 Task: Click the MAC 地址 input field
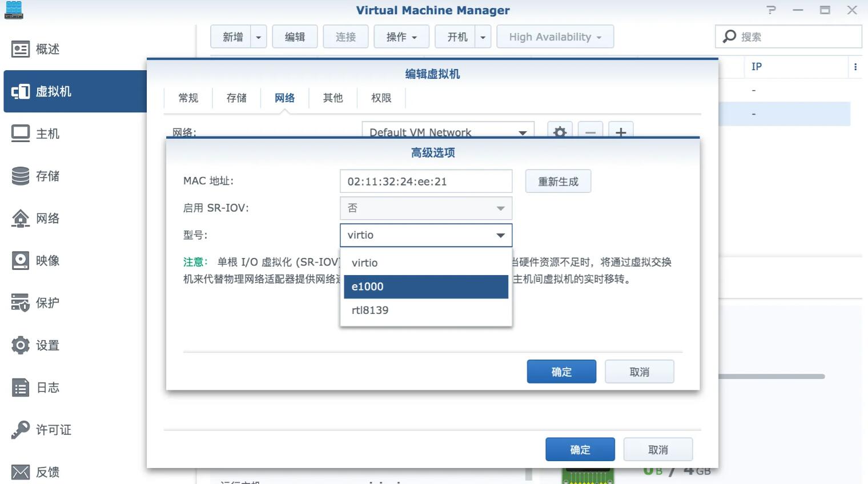tap(425, 181)
